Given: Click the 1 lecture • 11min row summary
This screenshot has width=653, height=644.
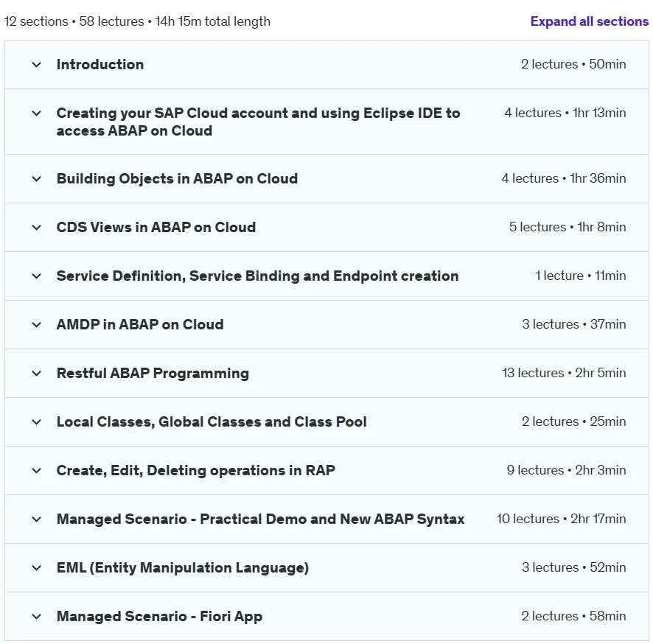Looking at the screenshot, I should (581, 276).
